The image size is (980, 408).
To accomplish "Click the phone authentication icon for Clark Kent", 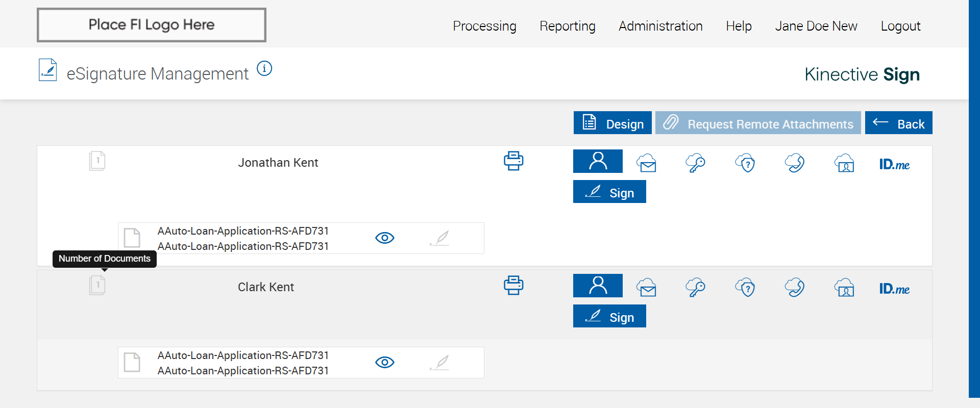I will click(x=795, y=288).
